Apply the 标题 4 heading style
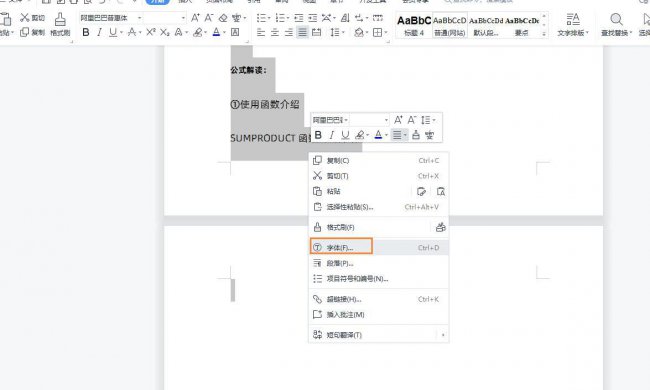The height and width of the screenshot is (390, 650). 414,25
